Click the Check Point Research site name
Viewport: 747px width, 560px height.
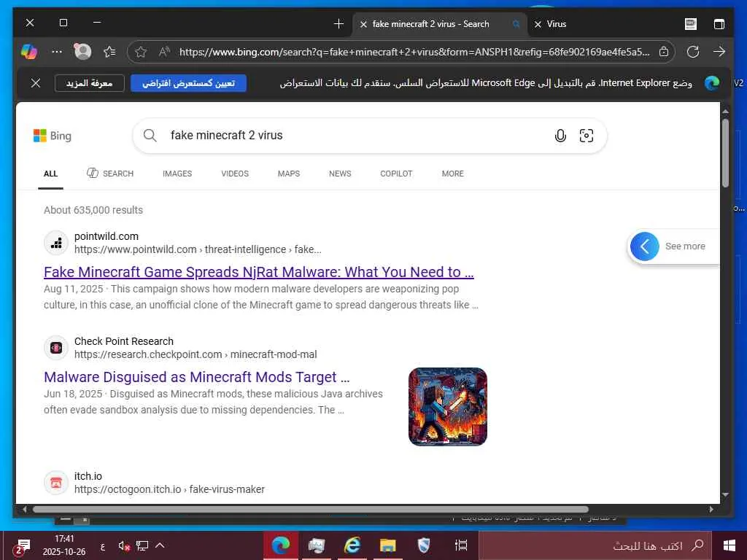coord(124,341)
